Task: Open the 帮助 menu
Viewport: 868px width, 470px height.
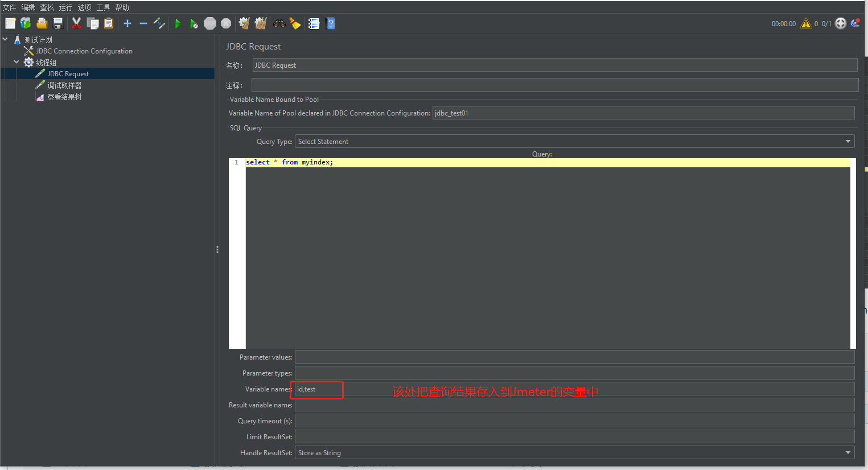Action: point(122,7)
